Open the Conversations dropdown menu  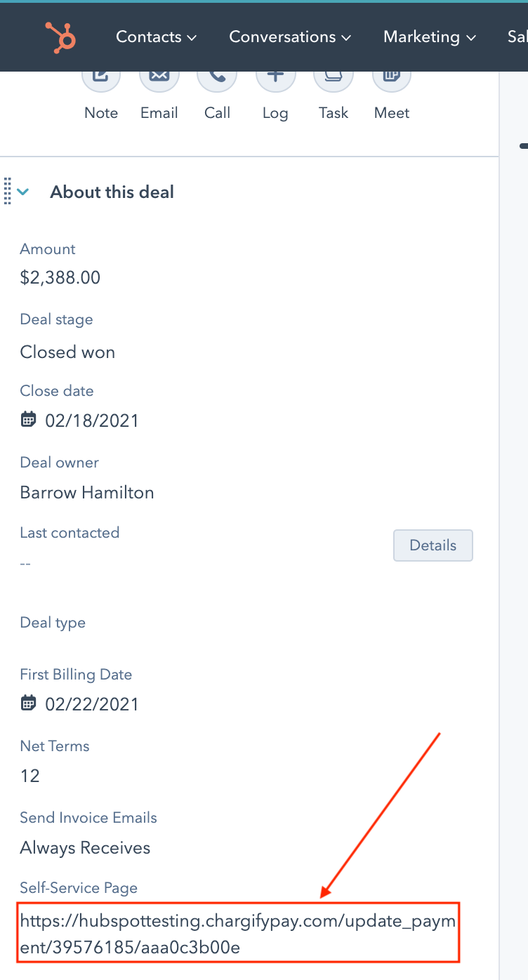click(290, 37)
